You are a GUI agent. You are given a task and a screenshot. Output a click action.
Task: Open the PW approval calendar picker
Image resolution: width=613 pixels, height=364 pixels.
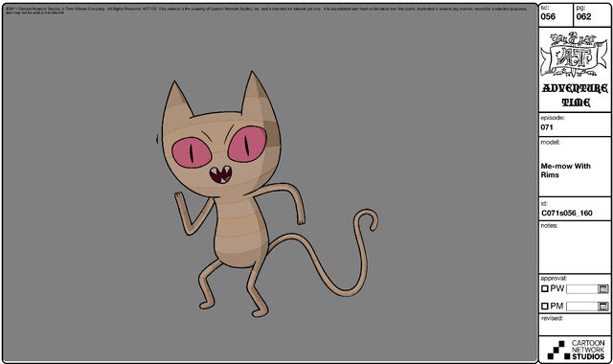point(603,289)
